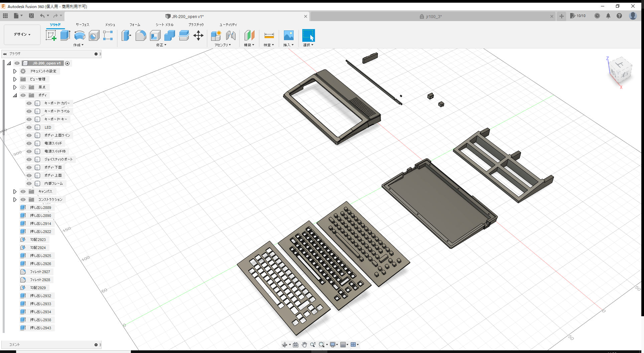Select the Pan tool in navigation bar
644x353 pixels.
click(x=304, y=344)
